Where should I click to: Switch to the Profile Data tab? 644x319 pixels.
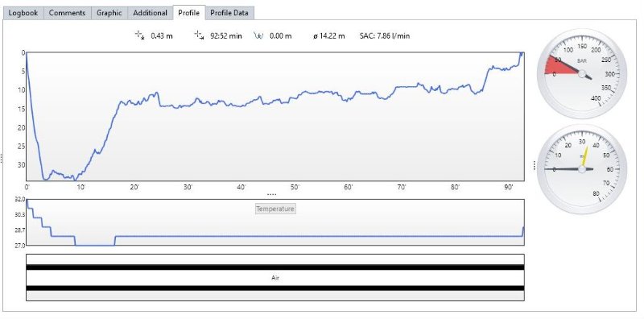click(229, 13)
